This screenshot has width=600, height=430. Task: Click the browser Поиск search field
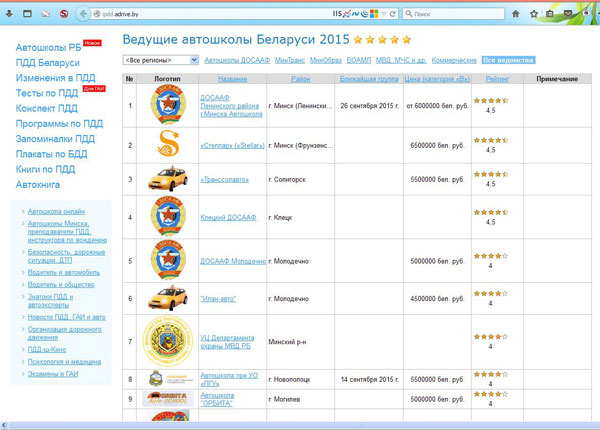(453, 14)
